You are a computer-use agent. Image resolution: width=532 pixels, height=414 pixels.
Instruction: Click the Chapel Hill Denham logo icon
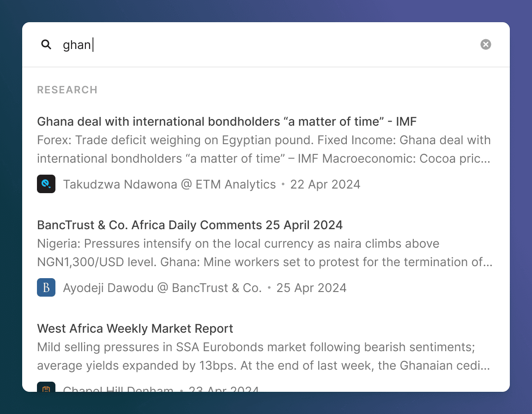coord(46,387)
